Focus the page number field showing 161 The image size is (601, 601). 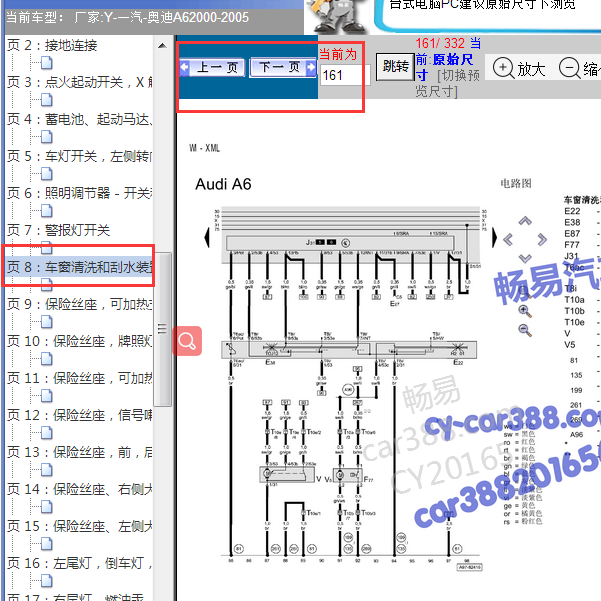(345, 75)
